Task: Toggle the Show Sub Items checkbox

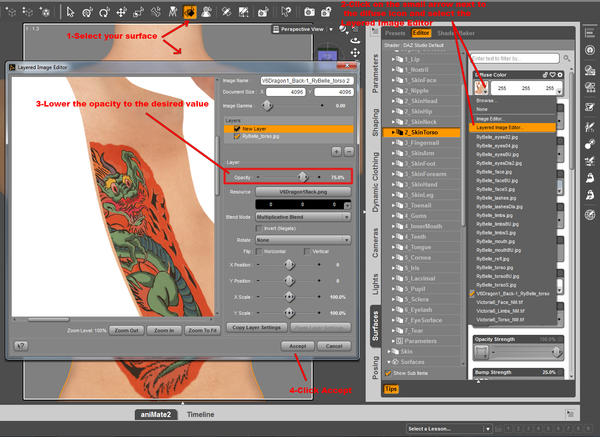Action: coord(388,373)
